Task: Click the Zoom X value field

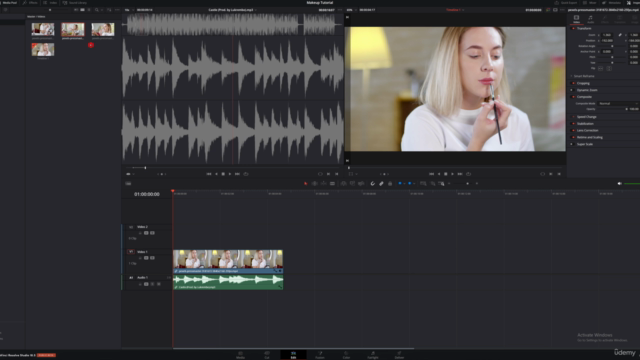Action: coord(607,35)
